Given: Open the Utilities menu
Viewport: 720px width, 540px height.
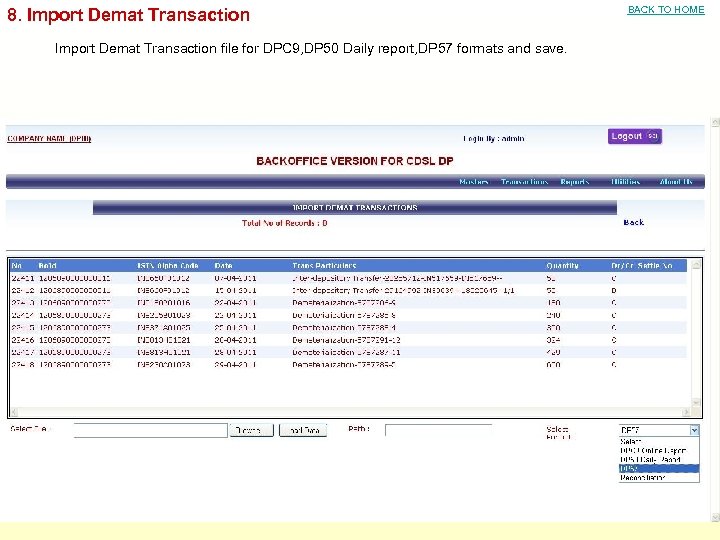Looking at the screenshot, I should [x=625, y=182].
